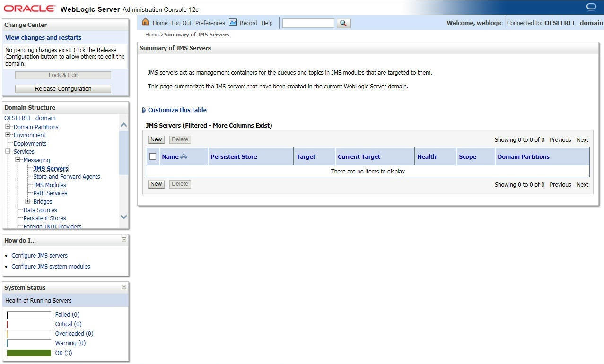The width and height of the screenshot is (604, 364).
Task: Open Environment in the domain tree
Action: (x=29, y=135)
